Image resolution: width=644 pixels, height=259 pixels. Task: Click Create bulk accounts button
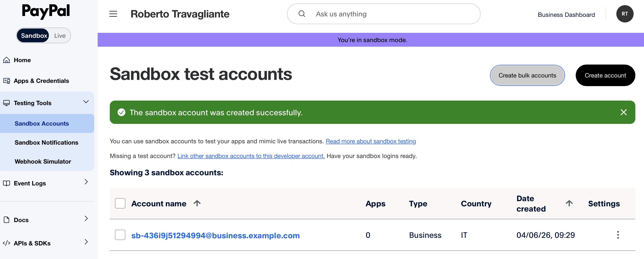tap(527, 75)
